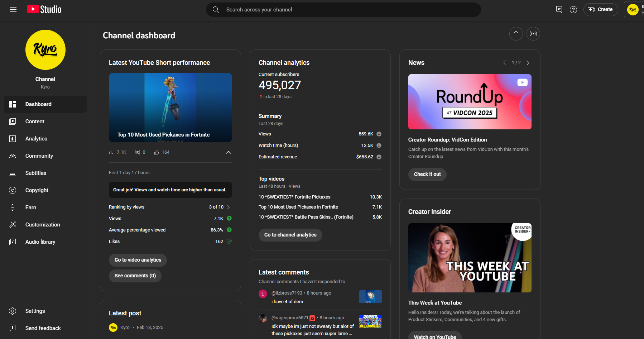Click the Watch on YouTube button
Screen dimensions: 644x339
(x=435, y=336)
